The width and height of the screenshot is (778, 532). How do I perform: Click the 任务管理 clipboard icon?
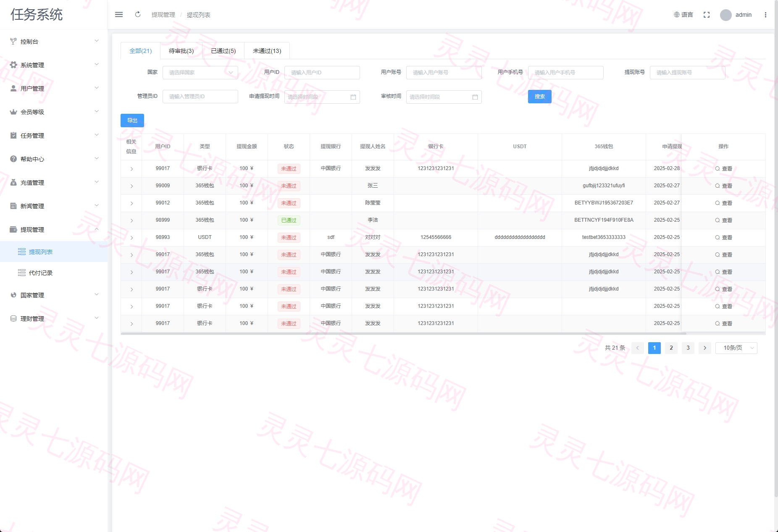tap(13, 135)
